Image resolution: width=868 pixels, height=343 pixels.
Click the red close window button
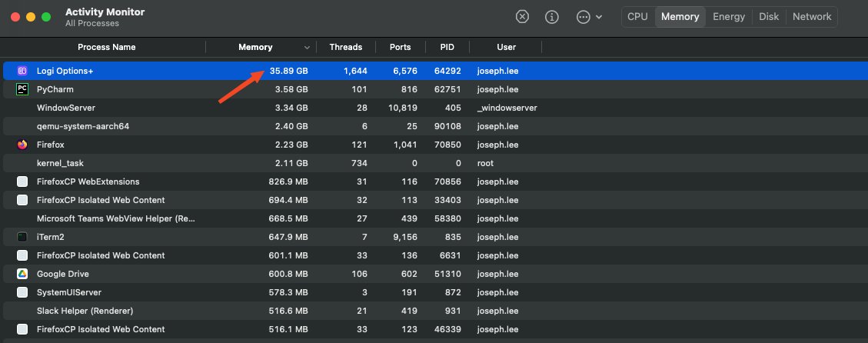[15, 17]
